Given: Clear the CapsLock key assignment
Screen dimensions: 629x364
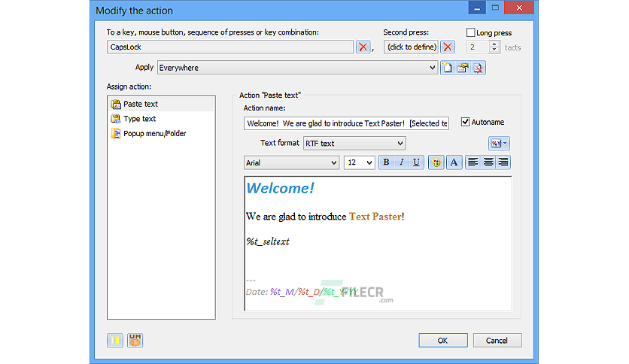Looking at the screenshot, I should 363,47.
